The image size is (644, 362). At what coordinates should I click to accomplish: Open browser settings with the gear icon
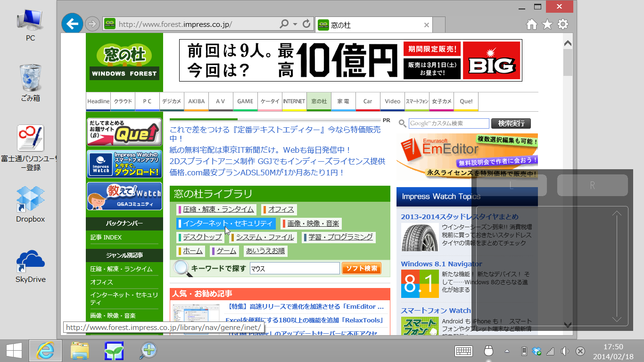click(x=562, y=24)
